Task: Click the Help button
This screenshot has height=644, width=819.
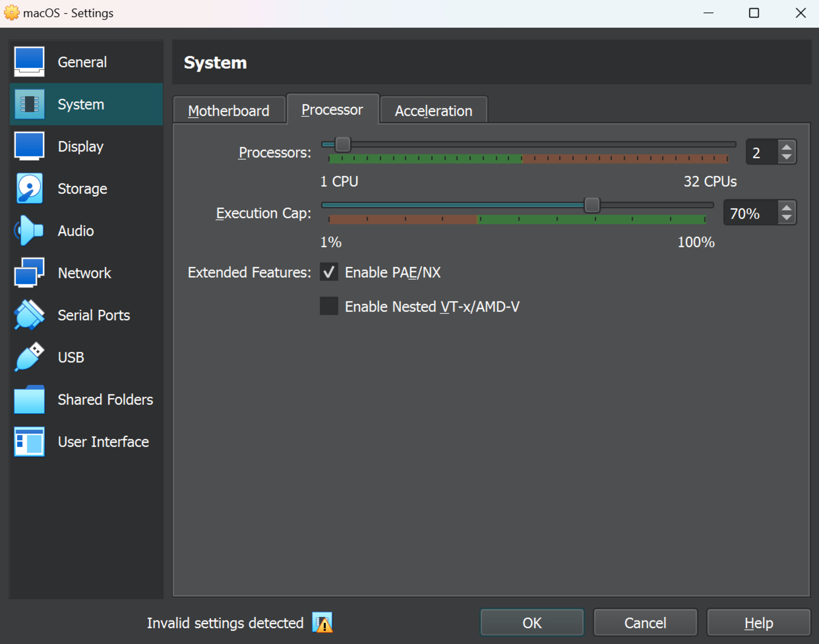Action: 759,623
